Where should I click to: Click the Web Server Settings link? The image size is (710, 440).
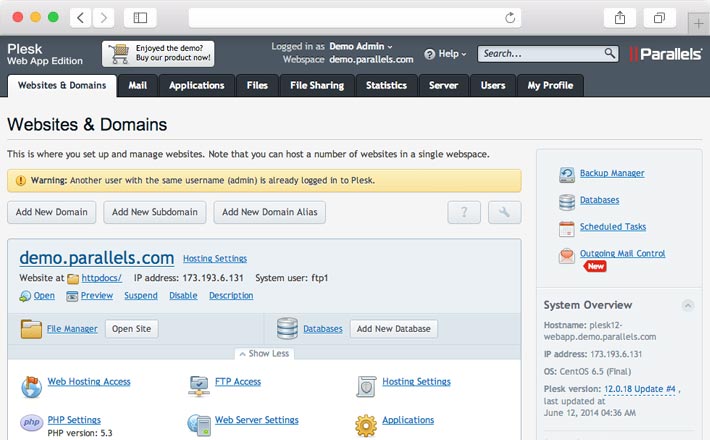(257, 420)
